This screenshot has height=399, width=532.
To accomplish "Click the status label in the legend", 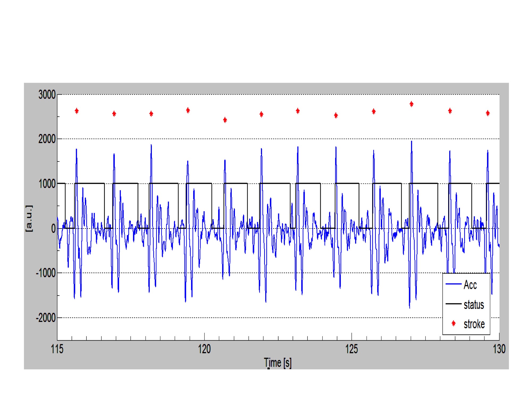I will (x=473, y=305).
